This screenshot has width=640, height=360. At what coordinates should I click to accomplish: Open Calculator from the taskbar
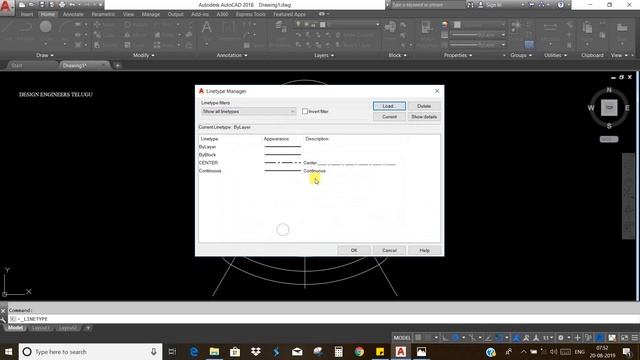coord(338,351)
